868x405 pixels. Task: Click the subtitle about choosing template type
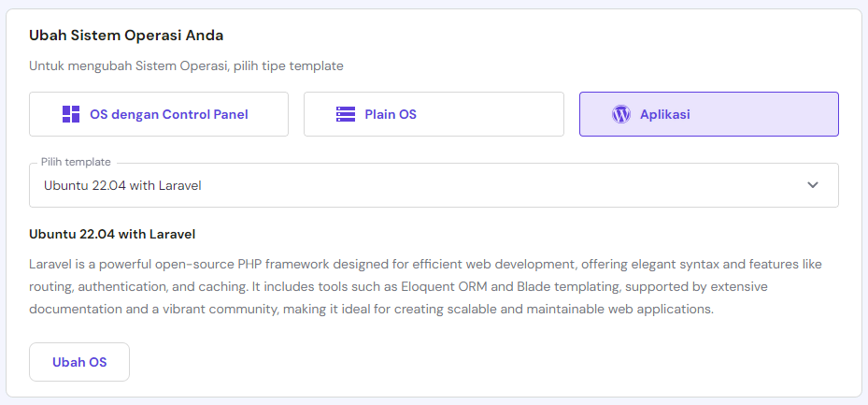[186, 66]
